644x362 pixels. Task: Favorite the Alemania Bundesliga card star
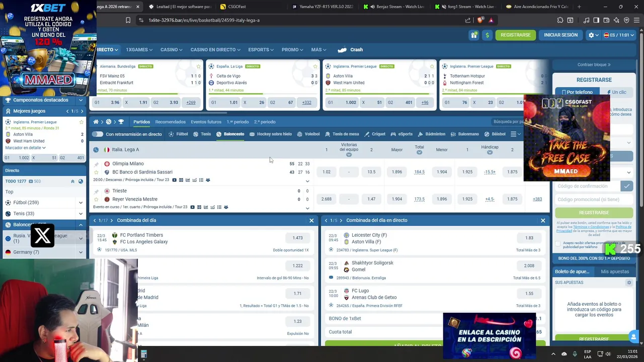[x=198, y=66]
